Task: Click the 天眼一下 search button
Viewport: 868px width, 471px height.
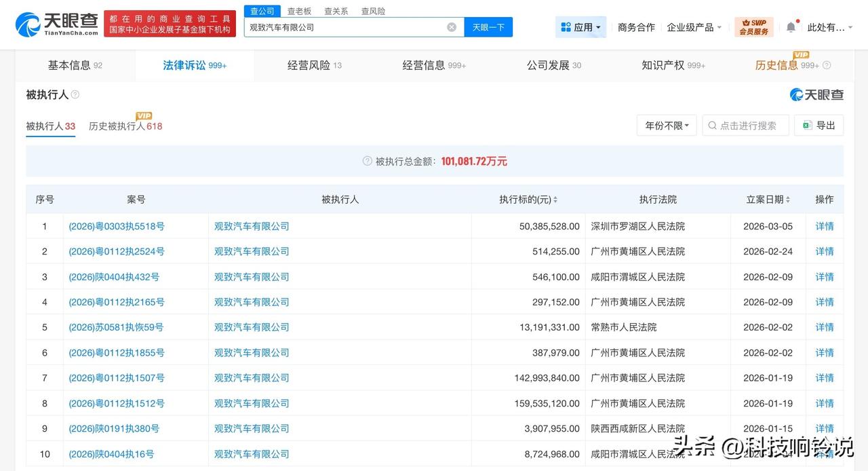Action: [488, 26]
